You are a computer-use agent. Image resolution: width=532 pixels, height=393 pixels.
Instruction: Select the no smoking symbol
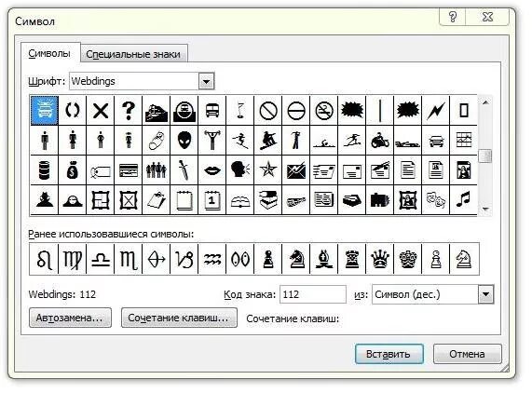323,111
